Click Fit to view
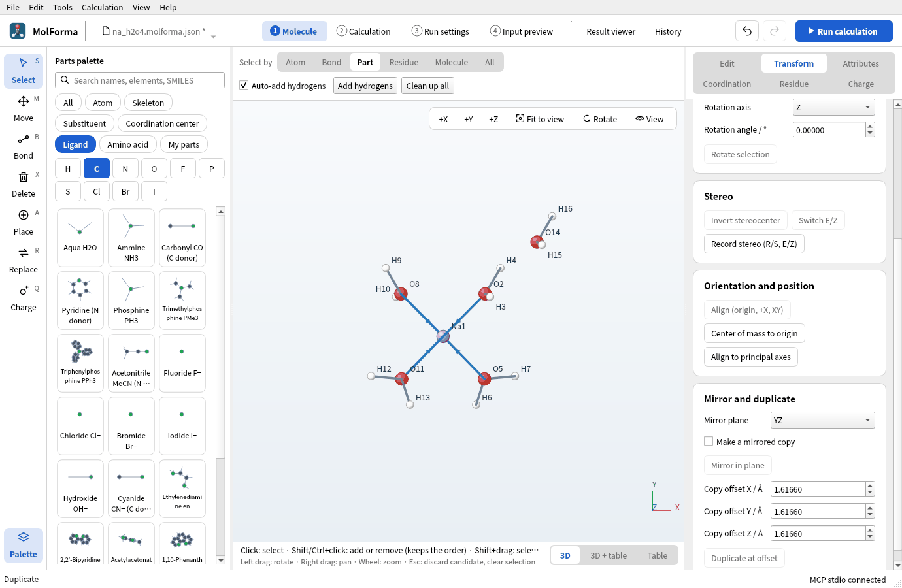The width and height of the screenshot is (902, 588). tap(540, 119)
